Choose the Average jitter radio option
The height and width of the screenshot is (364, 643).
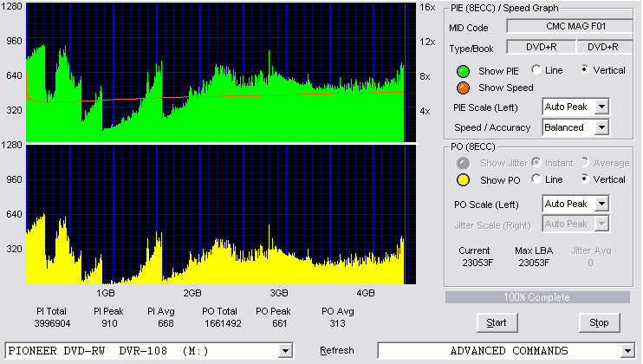[585, 162]
